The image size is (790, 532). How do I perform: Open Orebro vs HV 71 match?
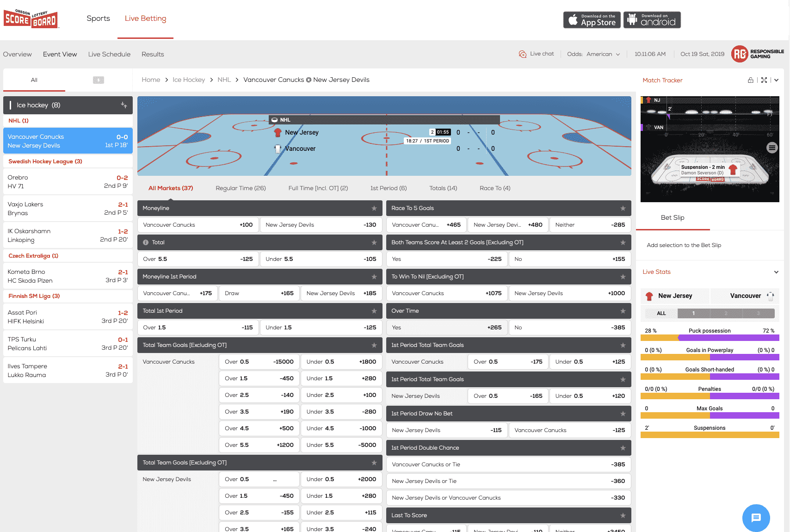[68, 182]
